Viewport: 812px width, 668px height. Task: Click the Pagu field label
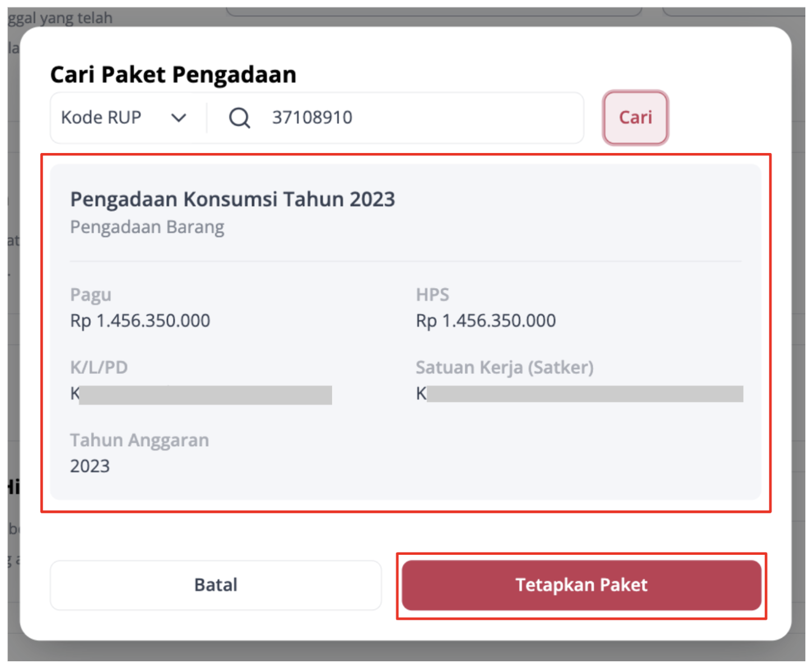(x=91, y=295)
